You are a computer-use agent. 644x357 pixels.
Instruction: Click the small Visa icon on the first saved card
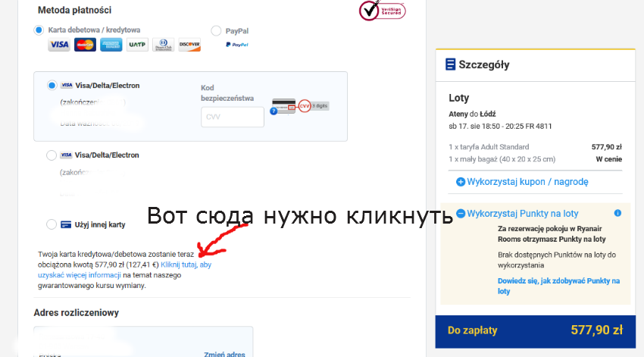67,86
